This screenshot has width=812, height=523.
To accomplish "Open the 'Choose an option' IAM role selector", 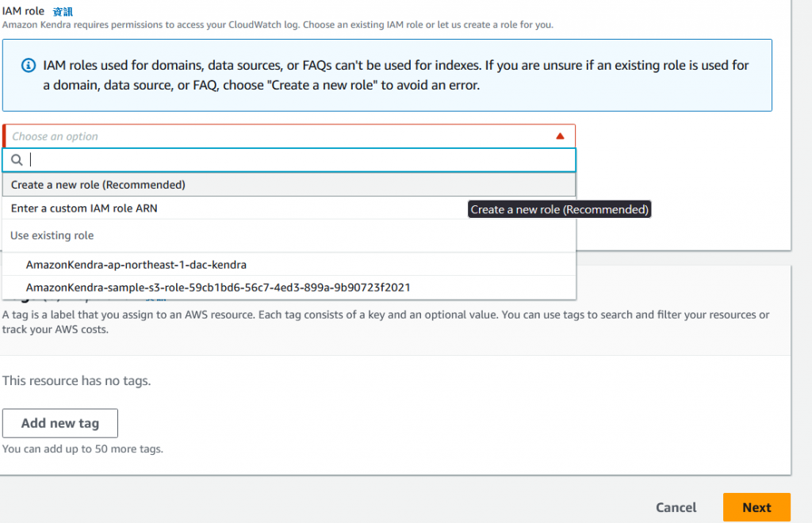I will pos(289,136).
